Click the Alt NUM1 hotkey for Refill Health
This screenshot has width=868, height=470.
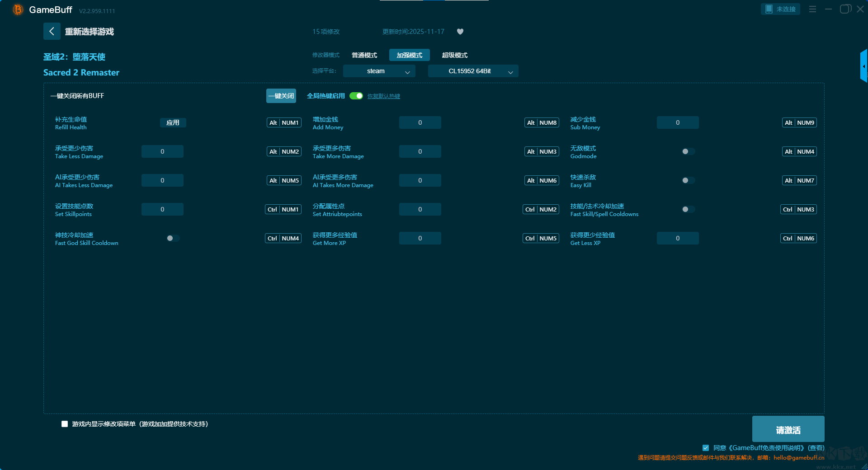[284, 122]
